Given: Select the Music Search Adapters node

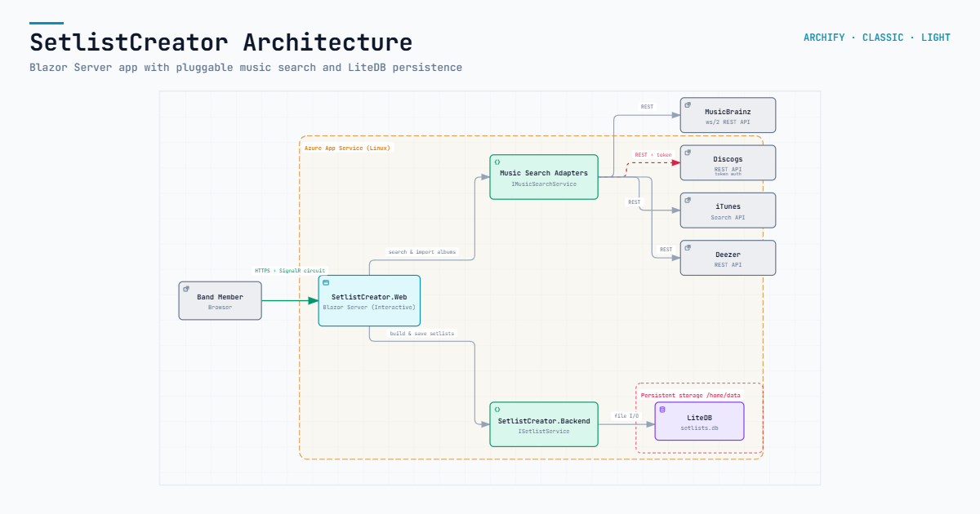Looking at the screenshot, I should pos(544,177).
